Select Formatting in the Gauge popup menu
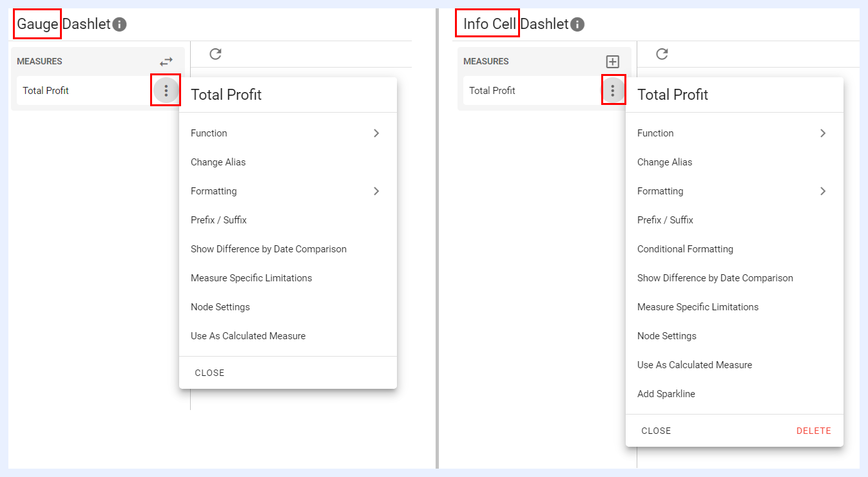This screenshot has height=477, width=868. point(287,191)
